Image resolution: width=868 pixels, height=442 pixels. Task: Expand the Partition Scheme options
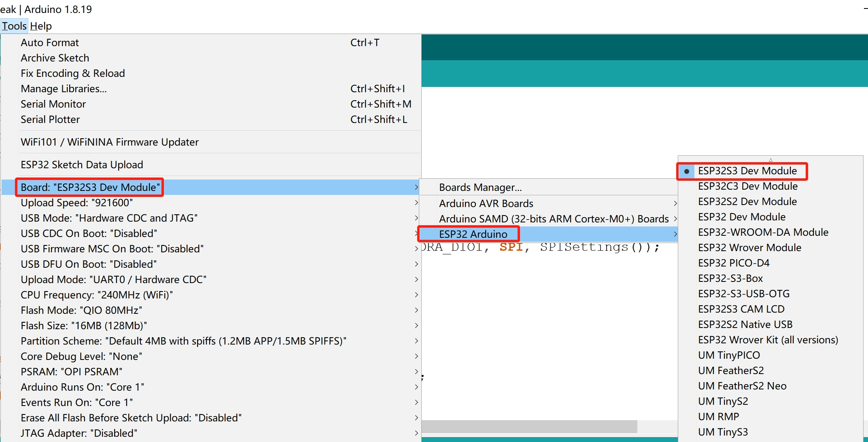210,341
